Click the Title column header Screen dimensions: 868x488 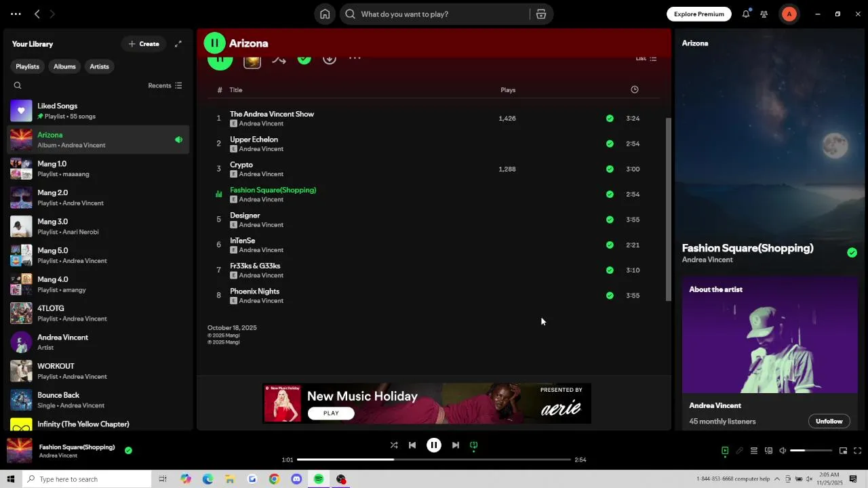236,89
